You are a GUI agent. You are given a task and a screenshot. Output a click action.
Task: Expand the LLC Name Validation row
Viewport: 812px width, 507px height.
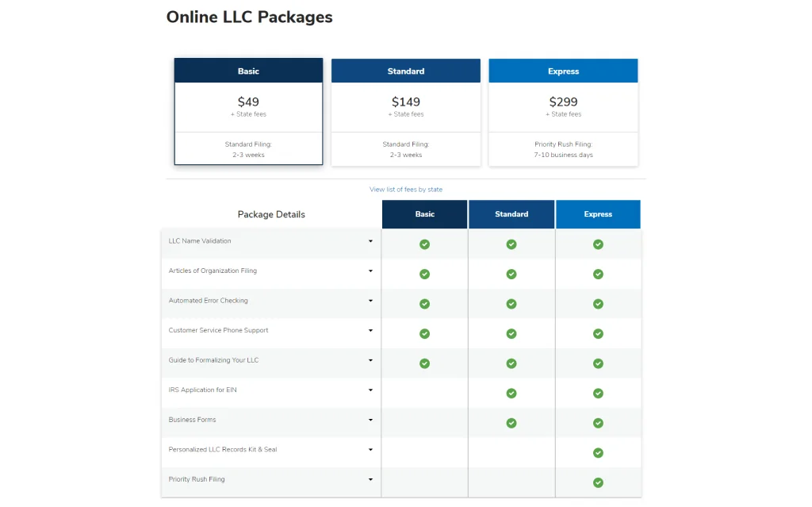370,241
